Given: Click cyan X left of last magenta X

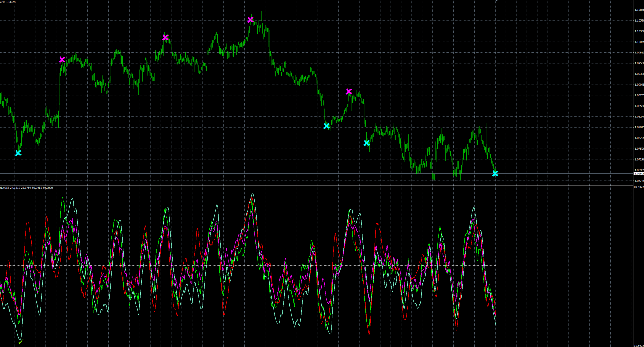Looking at the screenshot, I should (326, 126).
